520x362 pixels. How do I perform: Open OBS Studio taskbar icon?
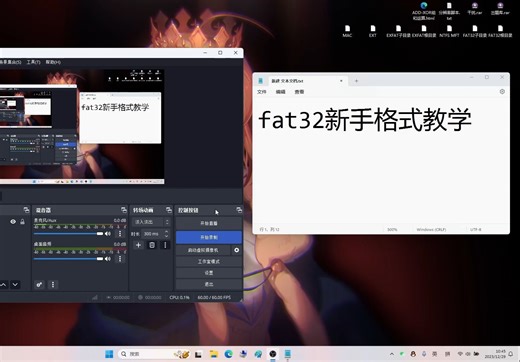273,354
